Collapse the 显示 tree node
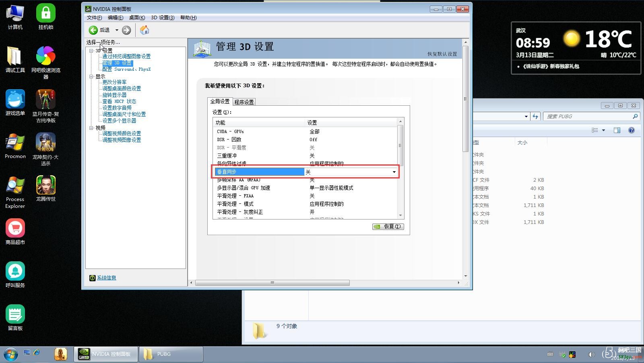Viewport: 644px width, 363px height. coord(91,76)
